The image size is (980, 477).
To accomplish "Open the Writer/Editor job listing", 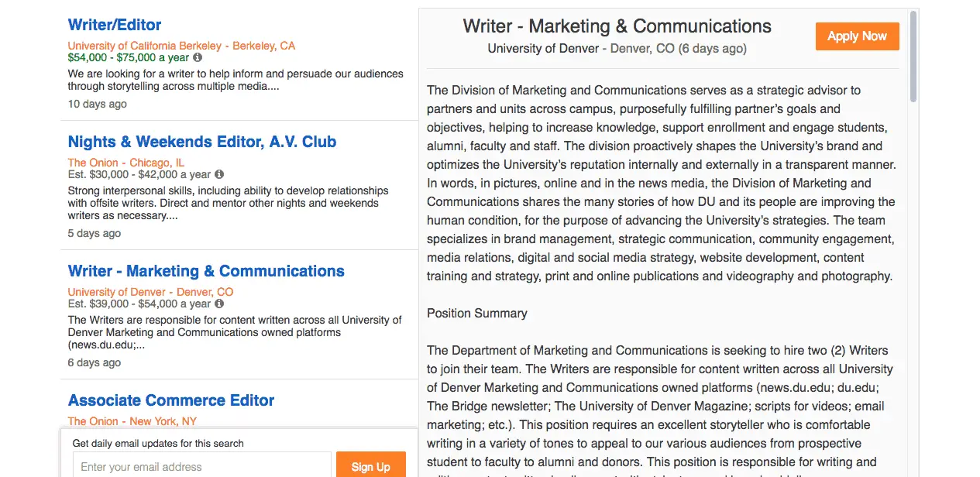I will pos(115,25).
